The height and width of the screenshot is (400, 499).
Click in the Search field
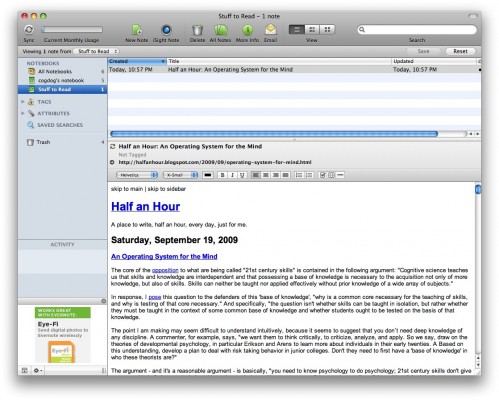tap(417, 30)
